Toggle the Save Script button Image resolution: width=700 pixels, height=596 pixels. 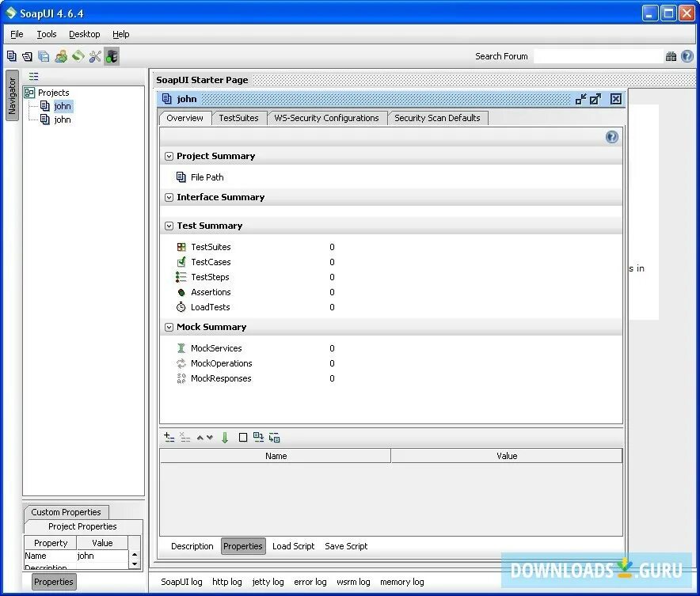346,546
